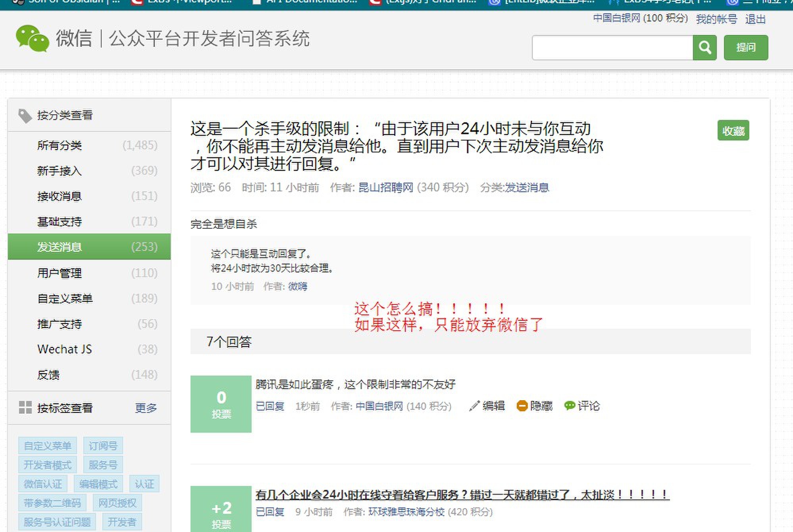Focus the search input field
The height and width of the screenshot is (532, 793).
[612, 48]
